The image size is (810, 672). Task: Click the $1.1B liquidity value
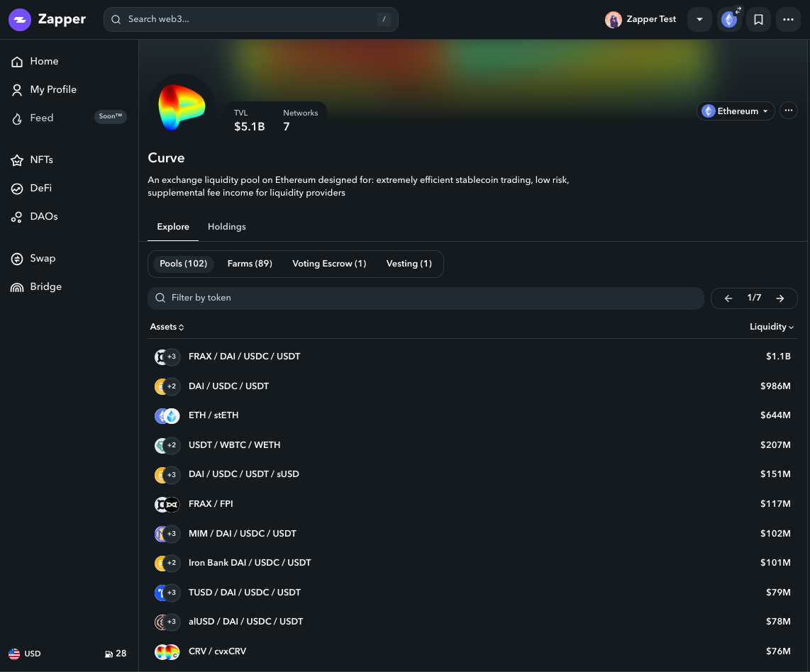(x=778, y=357)
